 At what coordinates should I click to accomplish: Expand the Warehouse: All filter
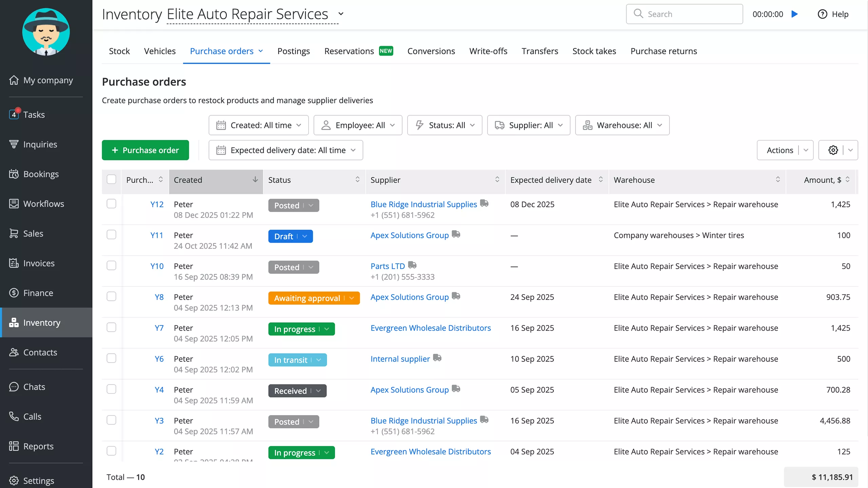click(x=623, y=125)
